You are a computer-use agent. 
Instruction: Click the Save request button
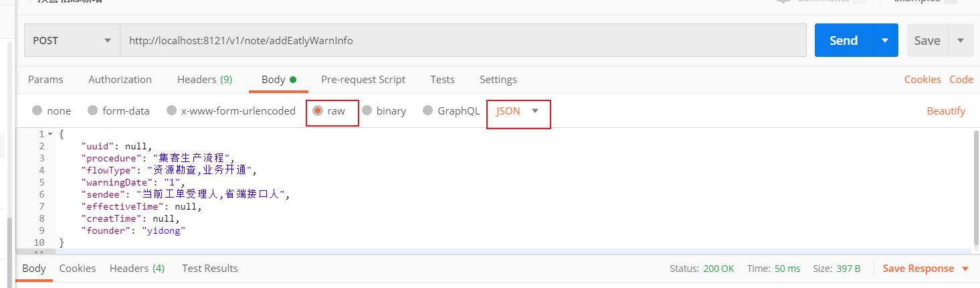(926, 41)
